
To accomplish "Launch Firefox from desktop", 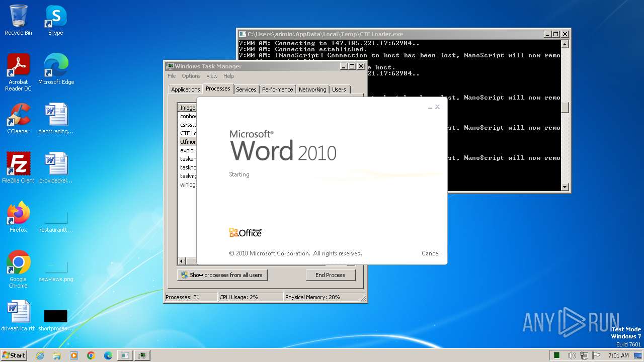I will click(18, 217).
